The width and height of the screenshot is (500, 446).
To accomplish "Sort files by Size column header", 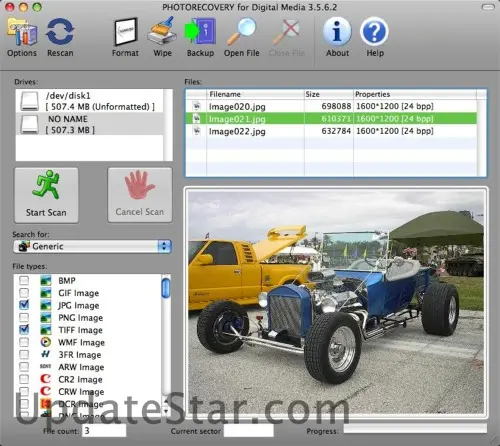I will (x=329, y=94).
